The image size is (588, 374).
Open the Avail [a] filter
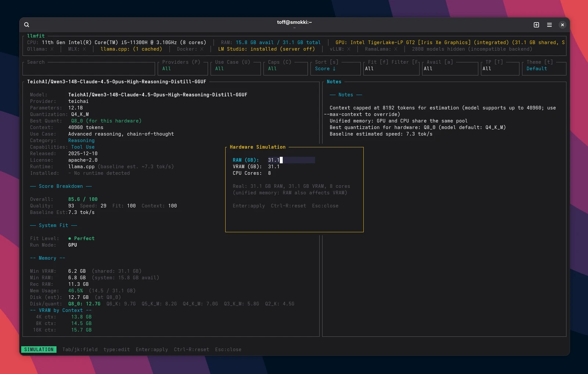(x=450, y=68)
